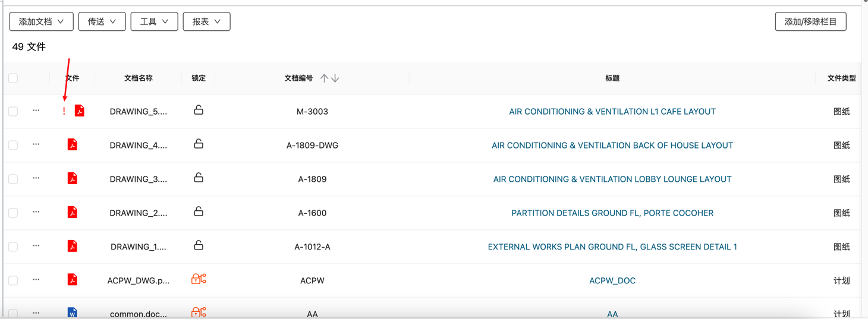Open the 工具 menu
The width and height of the screenshot is (868, 319).
(x=154, y=22)
